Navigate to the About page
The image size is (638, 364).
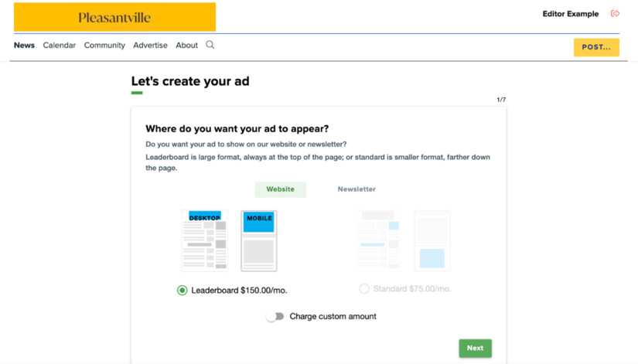[186, 46]
